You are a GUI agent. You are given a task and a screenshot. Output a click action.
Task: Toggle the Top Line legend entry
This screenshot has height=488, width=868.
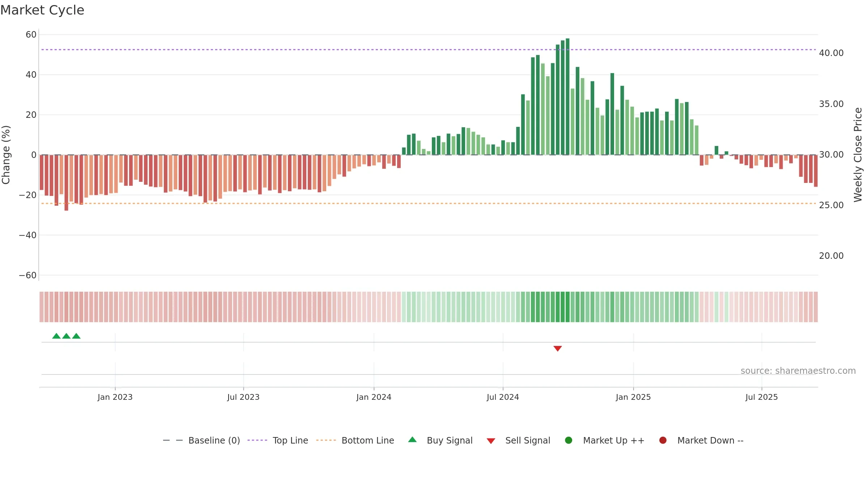coord(278,440)
